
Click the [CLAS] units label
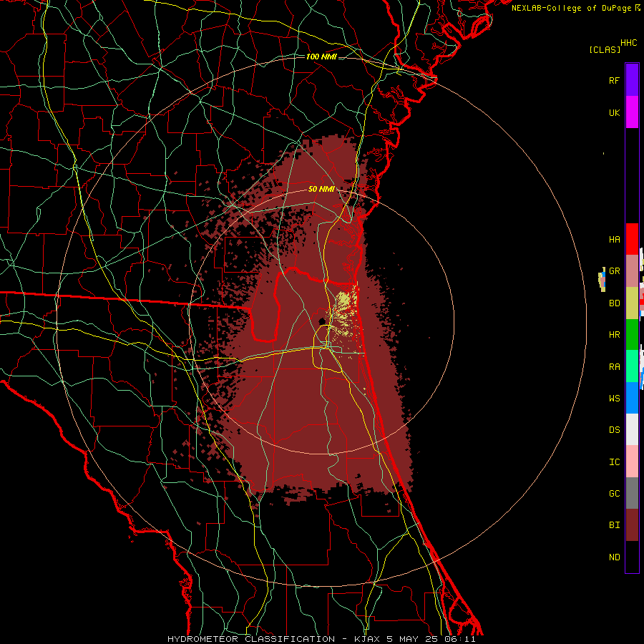pyautogui.click(x=605, y=49)
